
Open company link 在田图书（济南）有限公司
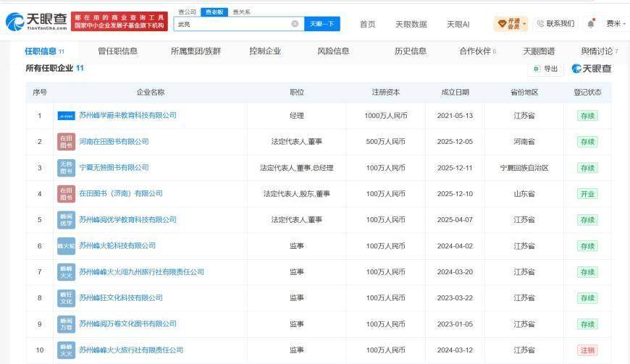121,193
